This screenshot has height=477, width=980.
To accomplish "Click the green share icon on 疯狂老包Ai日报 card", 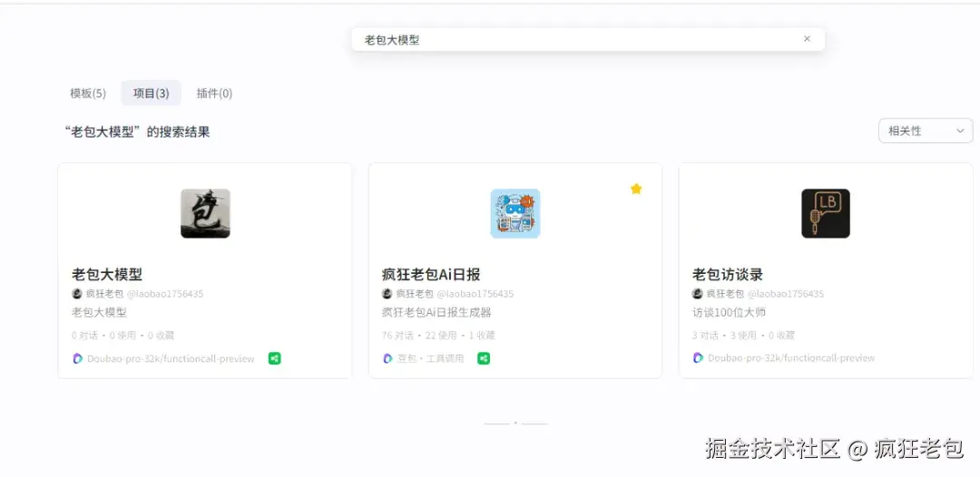I will tap(484, 358).
